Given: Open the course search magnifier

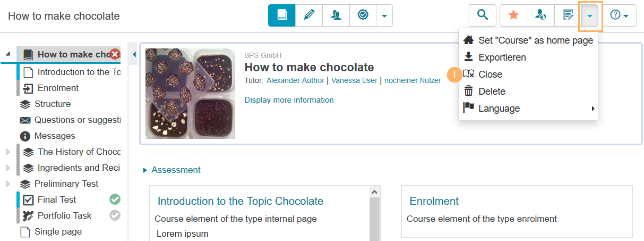Looking at the screenshot, I should 483,15.
